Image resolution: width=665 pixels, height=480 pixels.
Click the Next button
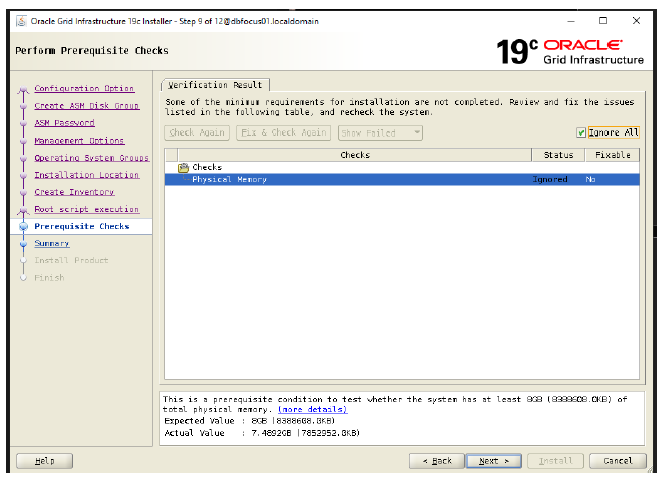tap(494, 461)
